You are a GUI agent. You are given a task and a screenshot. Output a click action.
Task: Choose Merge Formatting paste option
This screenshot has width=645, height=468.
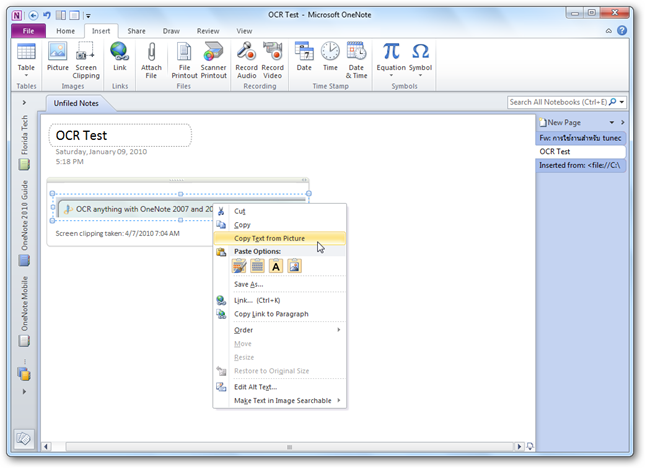pyautogui.click(x=258, y=266)
